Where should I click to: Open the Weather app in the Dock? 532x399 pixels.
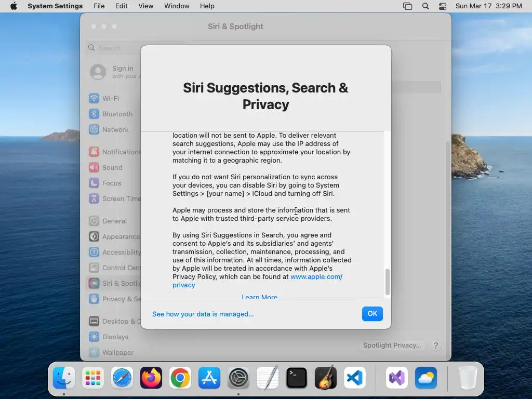426,378
